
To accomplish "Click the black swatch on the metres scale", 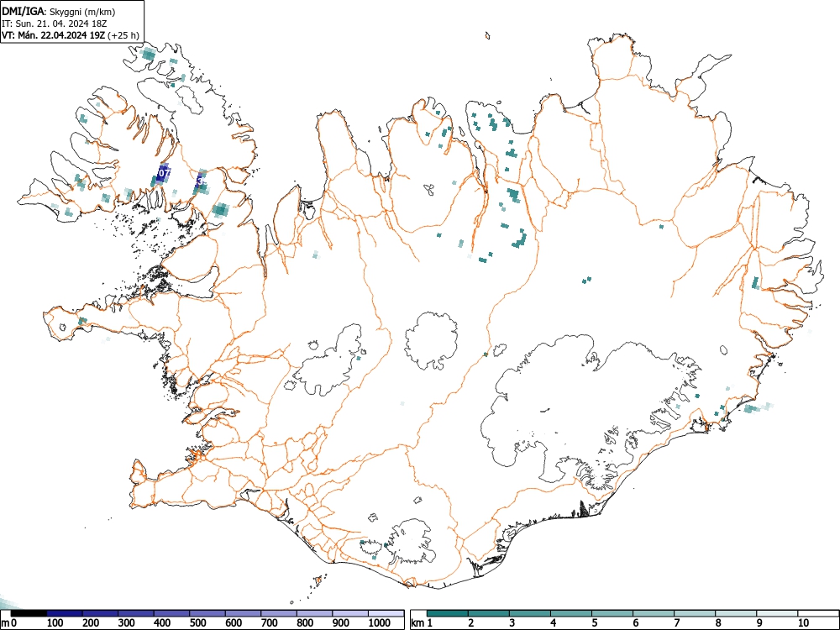I will 29,613.
